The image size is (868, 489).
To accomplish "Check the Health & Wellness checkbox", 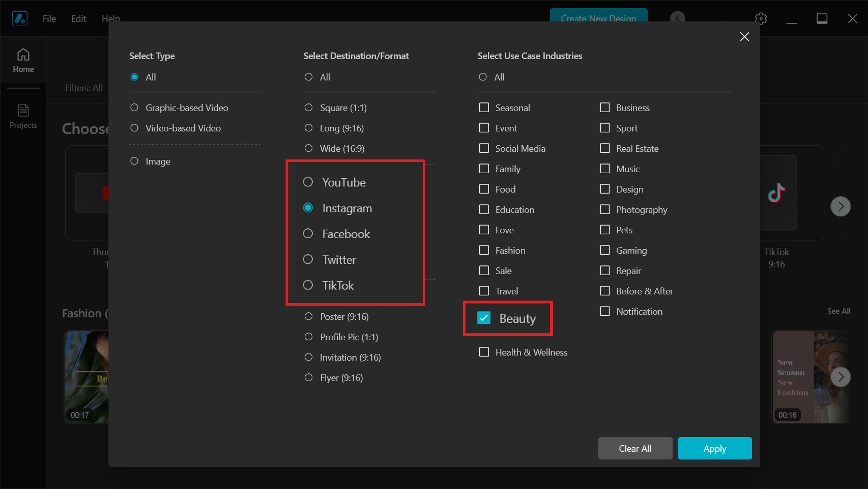I will pyautogui.click(x=484, y=352).
